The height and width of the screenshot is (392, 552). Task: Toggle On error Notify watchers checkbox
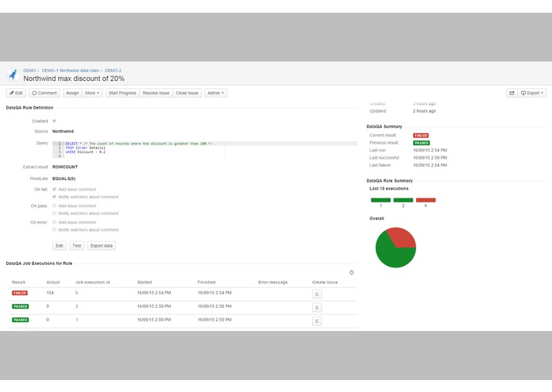[54, 229]
